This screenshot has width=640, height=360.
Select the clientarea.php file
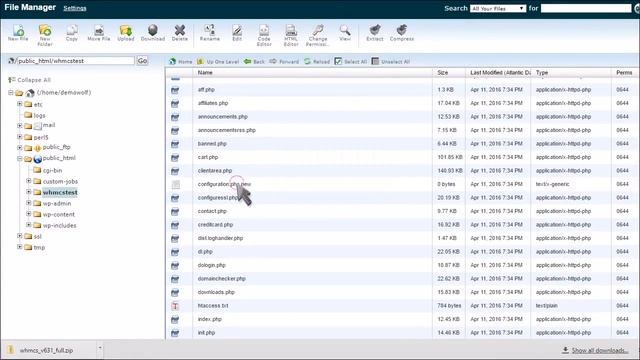(x=215, y=171)
